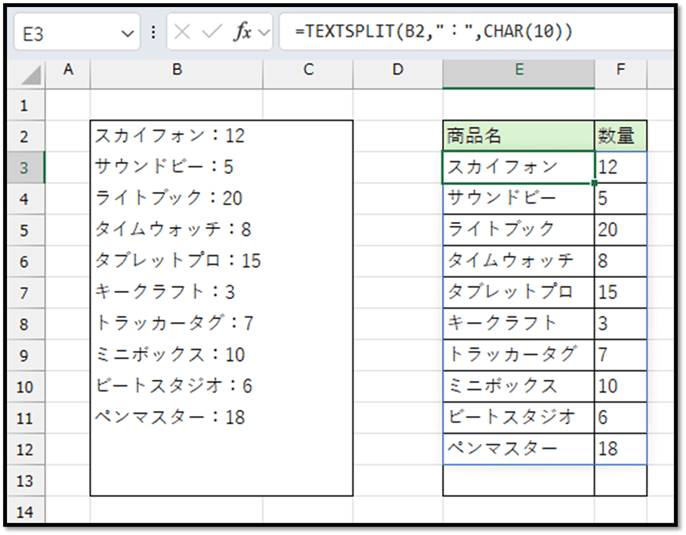The width and height of the screenshot is (686, 535).
Task: Select cell with ペンマスター in column E
Action: [x=518, y=449]
